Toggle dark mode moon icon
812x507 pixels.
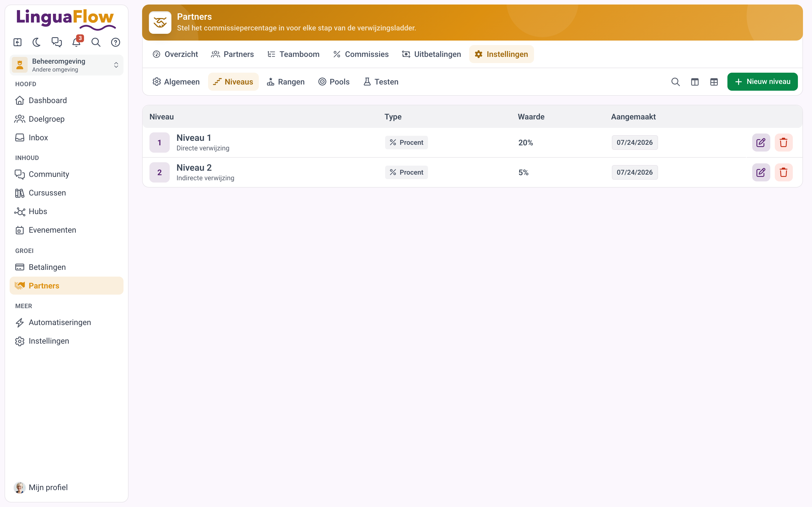pos(37,42)
